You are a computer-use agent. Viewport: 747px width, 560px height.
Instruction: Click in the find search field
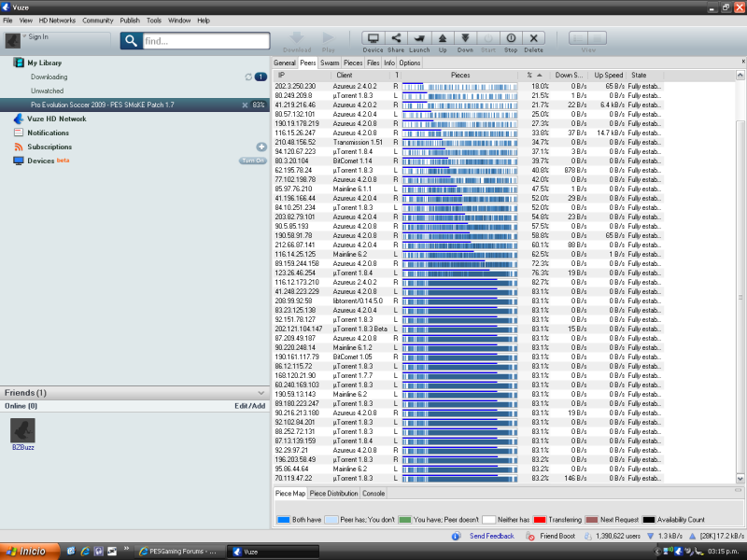coord(205,41)
